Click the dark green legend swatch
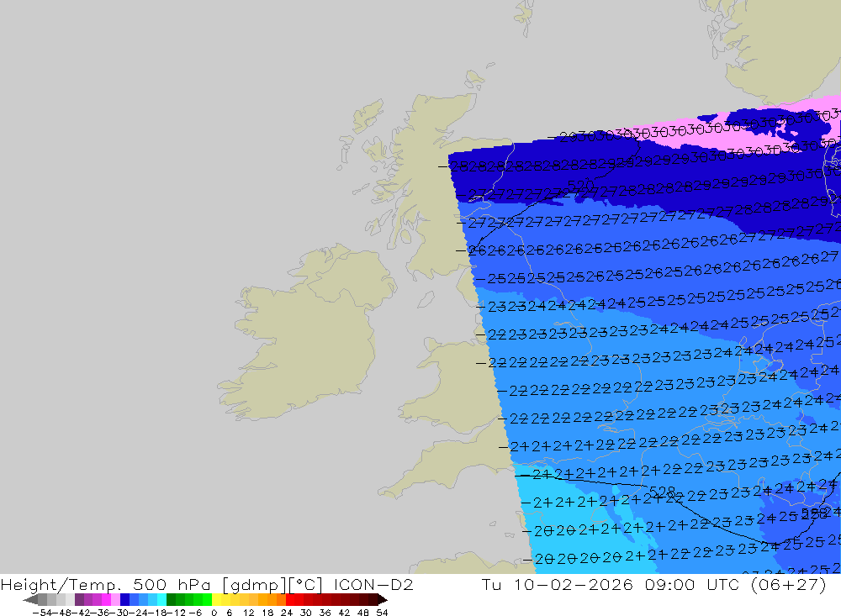Screen dimensions: 841x616 171,599
